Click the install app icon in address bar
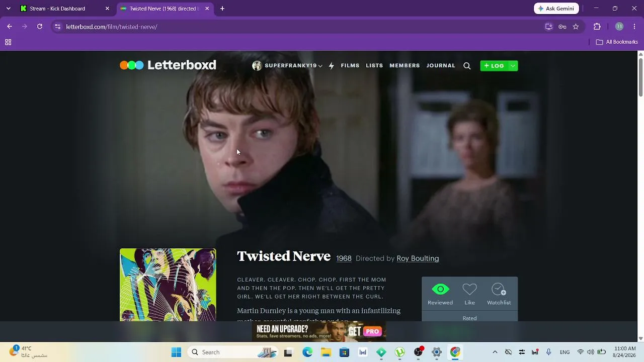 549,27
